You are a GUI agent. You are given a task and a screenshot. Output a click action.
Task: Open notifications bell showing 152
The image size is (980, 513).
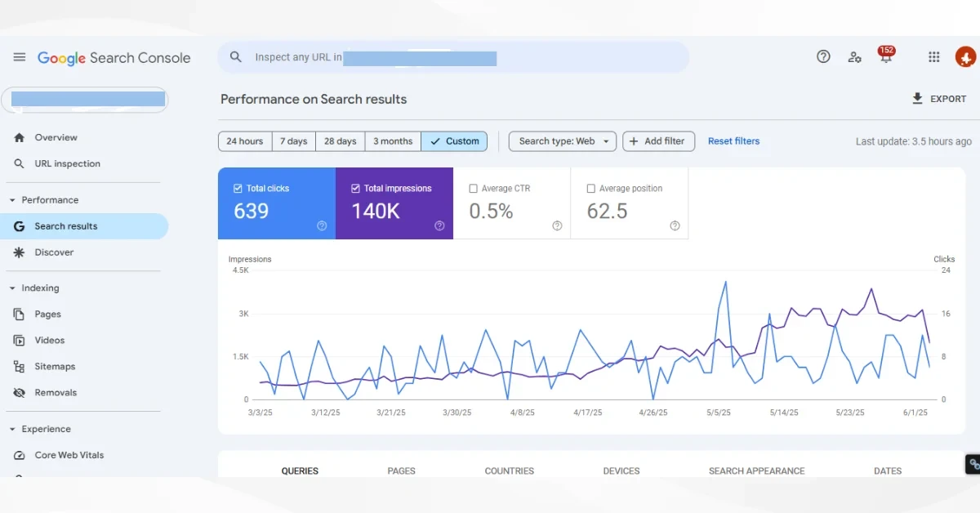tap(886, 56)
